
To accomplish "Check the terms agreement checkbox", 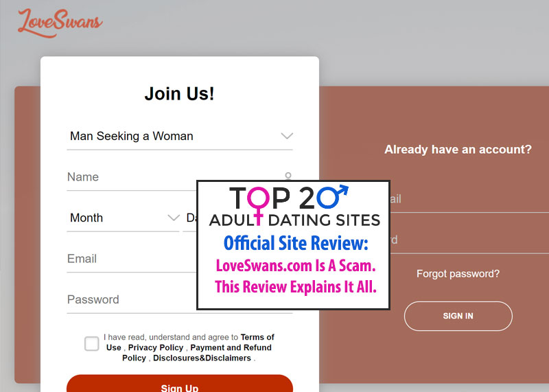I will click(x=92, y=344).
